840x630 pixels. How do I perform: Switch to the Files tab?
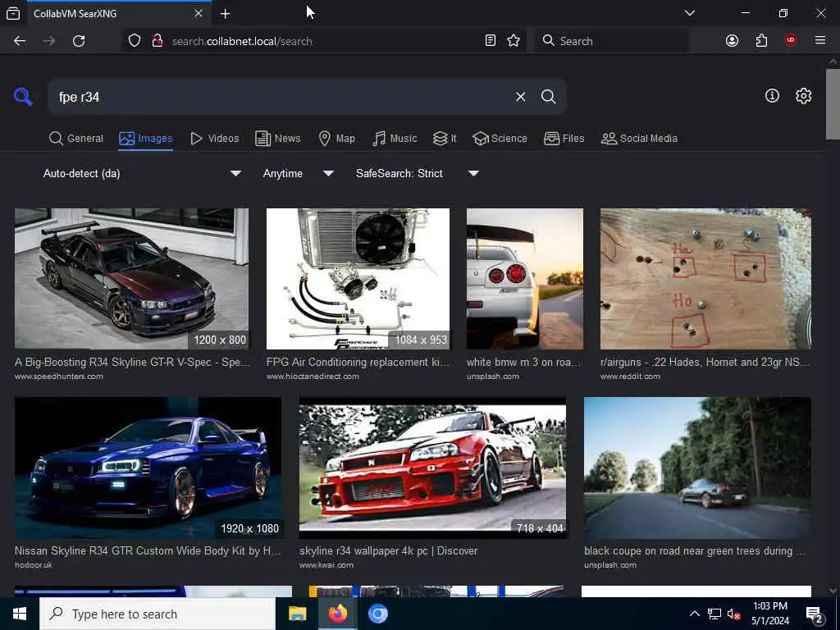pos(564,138)
